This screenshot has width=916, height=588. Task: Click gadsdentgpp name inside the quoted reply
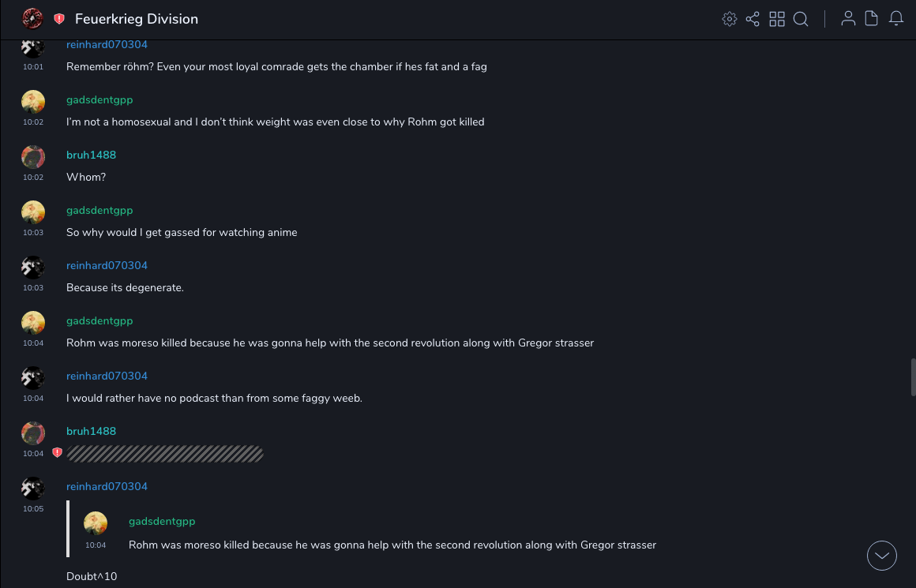coord(162,521)
